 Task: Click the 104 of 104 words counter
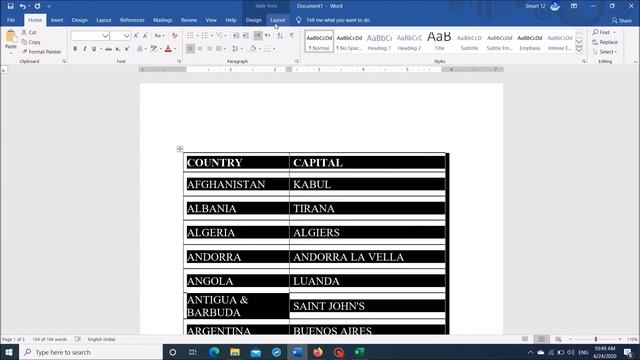[x=49, y=339]
